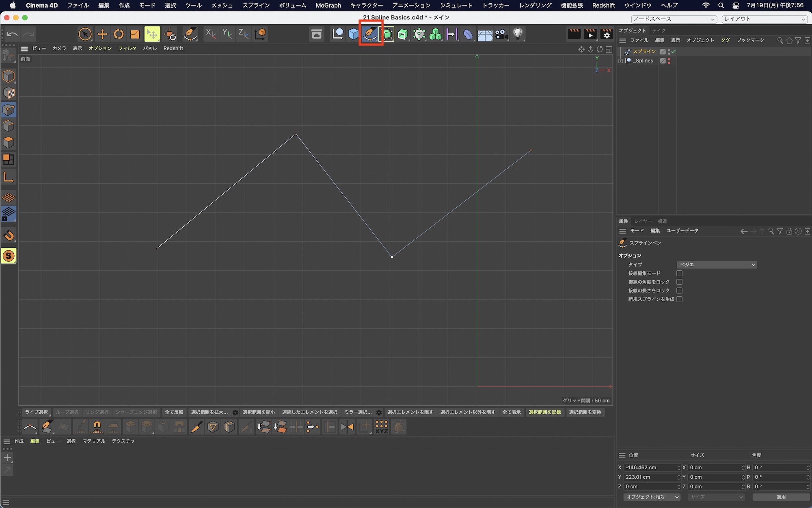Click the Rotate tool icon
Viewport: 812px width, 508px height.
point(119,34)
